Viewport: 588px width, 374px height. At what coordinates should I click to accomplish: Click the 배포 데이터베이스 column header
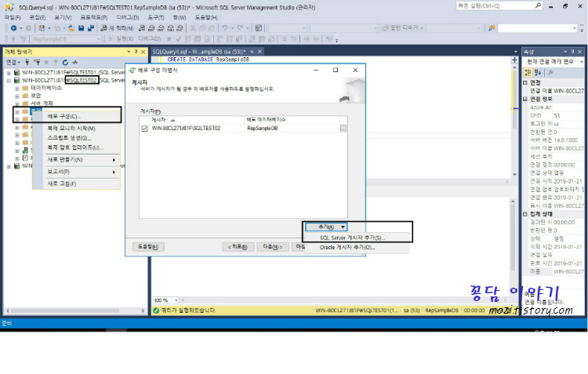[x=292, y=120]
